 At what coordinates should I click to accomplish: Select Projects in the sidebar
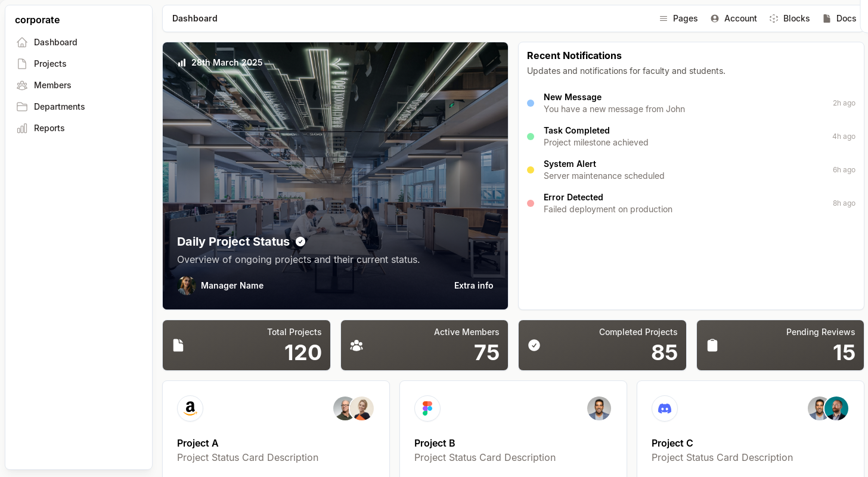(50, 64)
